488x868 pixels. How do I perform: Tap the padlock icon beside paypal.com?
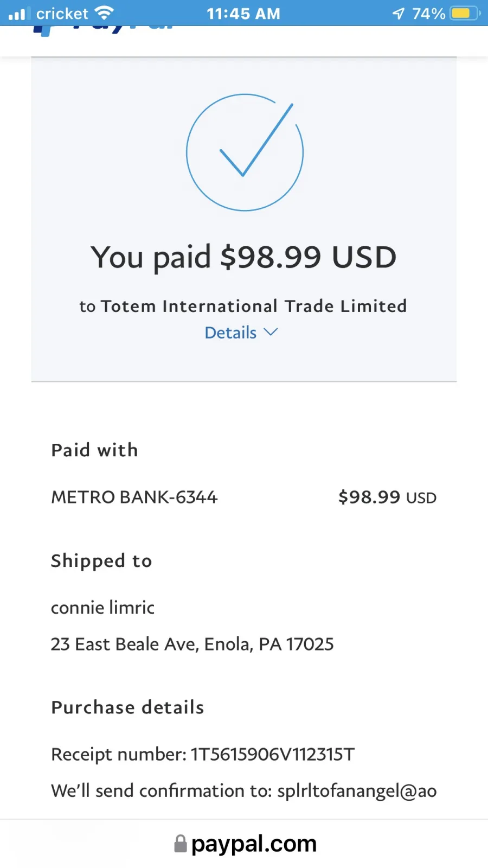coord(181,844)
